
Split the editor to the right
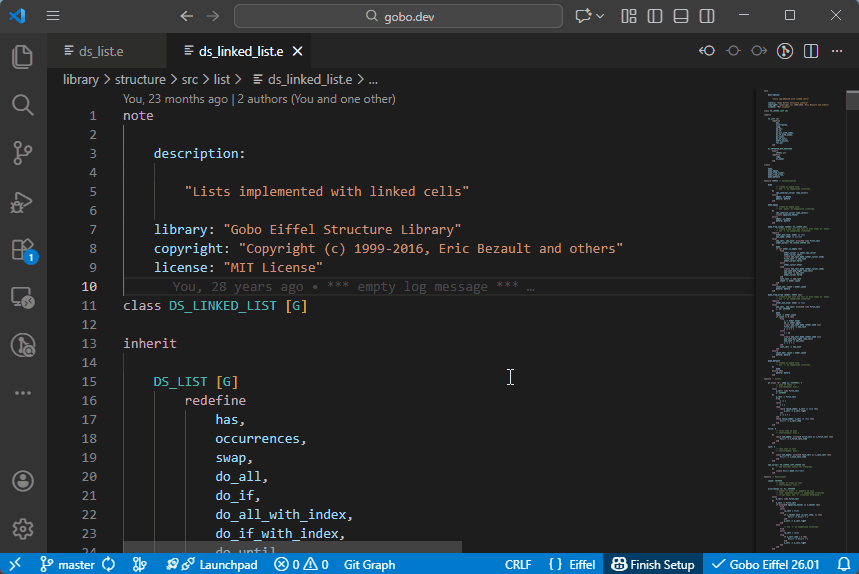(811, 51)
